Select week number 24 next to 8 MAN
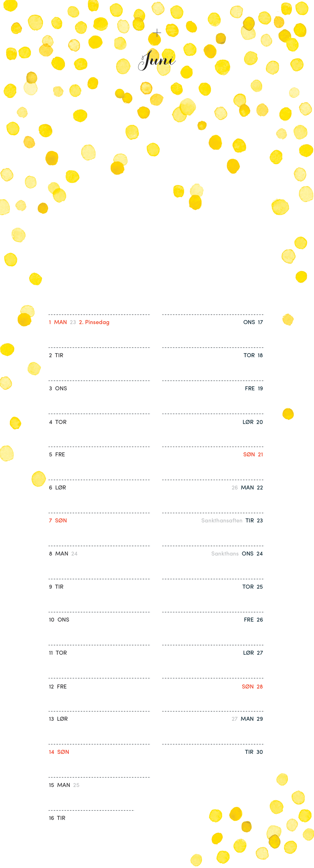Image resolution: width=314 pixels, height=868 pixels. (74, 553)
